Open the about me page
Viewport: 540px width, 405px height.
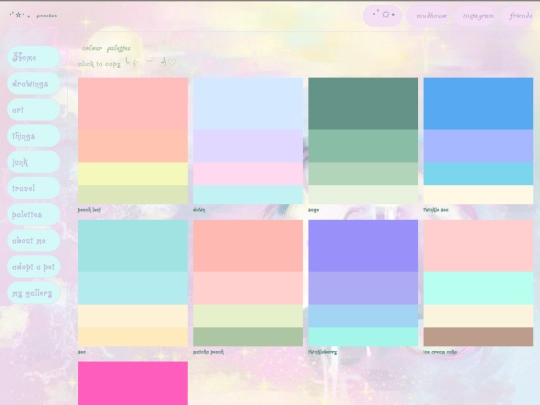tap(34, 240)
